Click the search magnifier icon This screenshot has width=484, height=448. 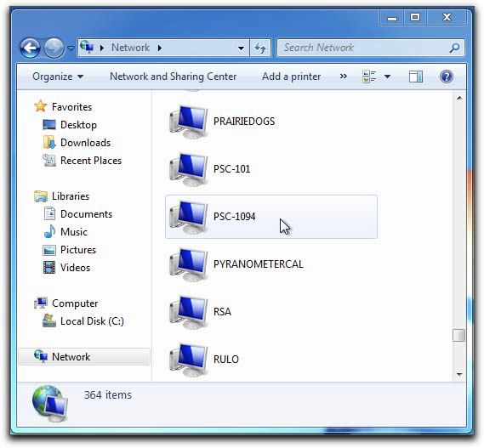(454, 48)
